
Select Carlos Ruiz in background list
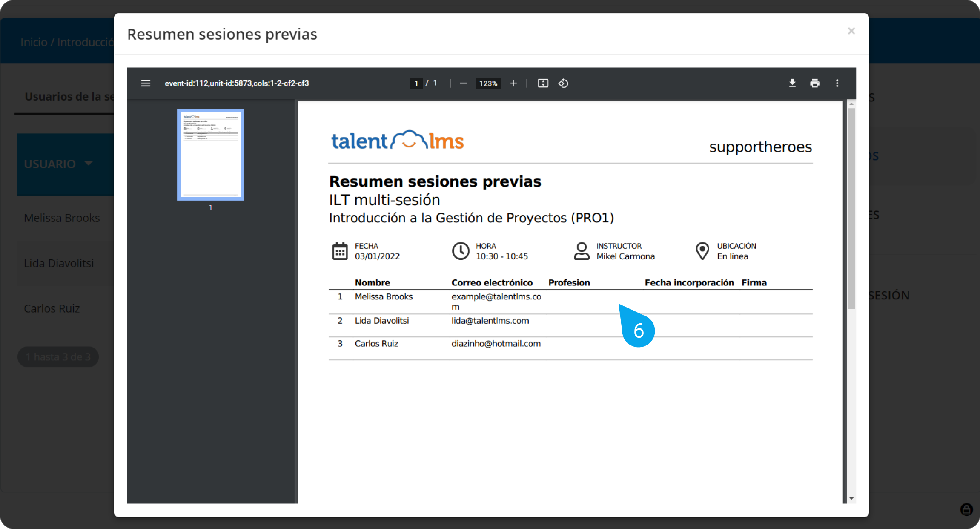[52, 308]
